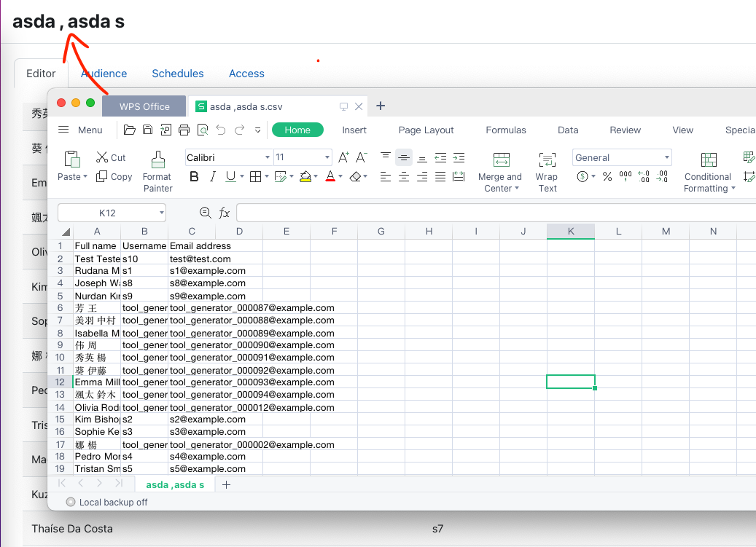Click the Align middle vertical icon
Image resolution: width=756 pixels, height=547 pixels.
(x=404, y=157)
